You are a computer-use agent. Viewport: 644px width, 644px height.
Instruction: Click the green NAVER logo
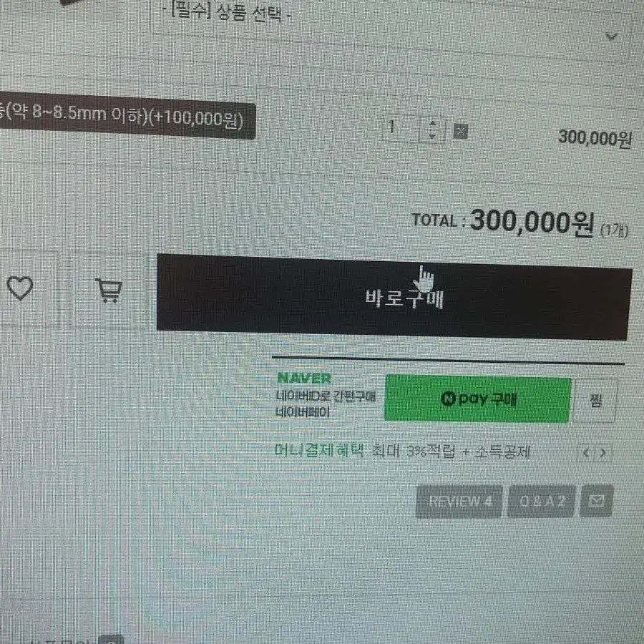coord(304,378)
